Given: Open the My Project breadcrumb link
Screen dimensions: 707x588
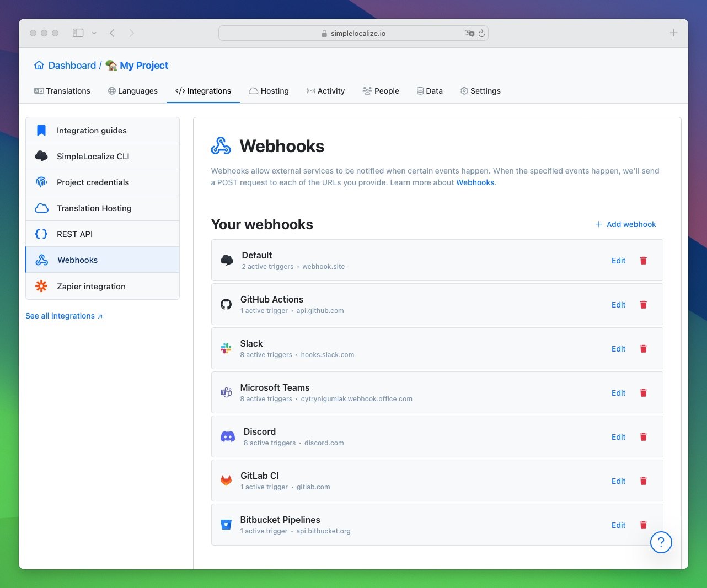Looking at the screenshot, I should [144, 66].
